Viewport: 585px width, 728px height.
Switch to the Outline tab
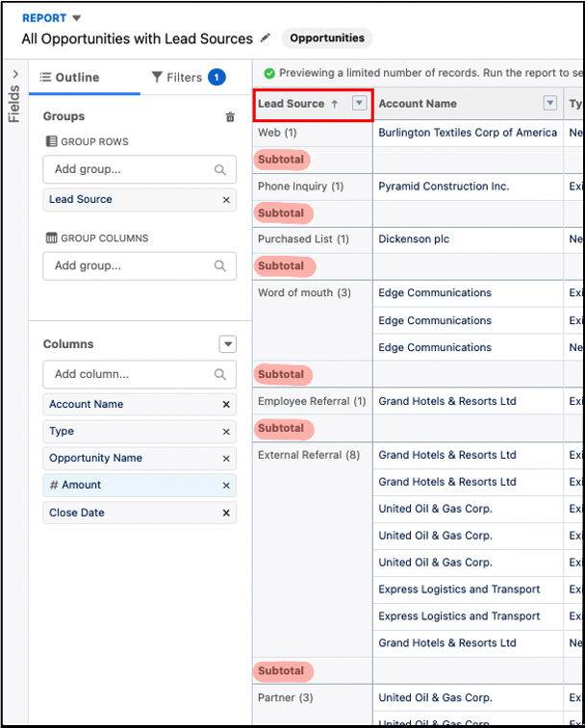(69, 77)
